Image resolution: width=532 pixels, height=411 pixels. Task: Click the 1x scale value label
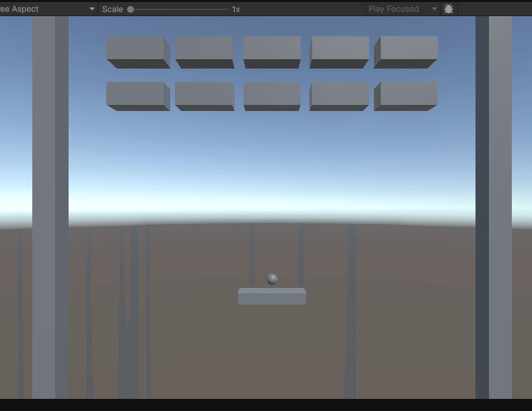tap(236, 9)
